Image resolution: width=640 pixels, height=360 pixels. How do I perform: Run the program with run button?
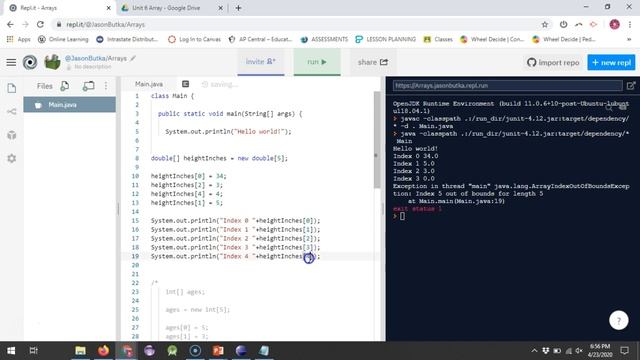[317, 62]
